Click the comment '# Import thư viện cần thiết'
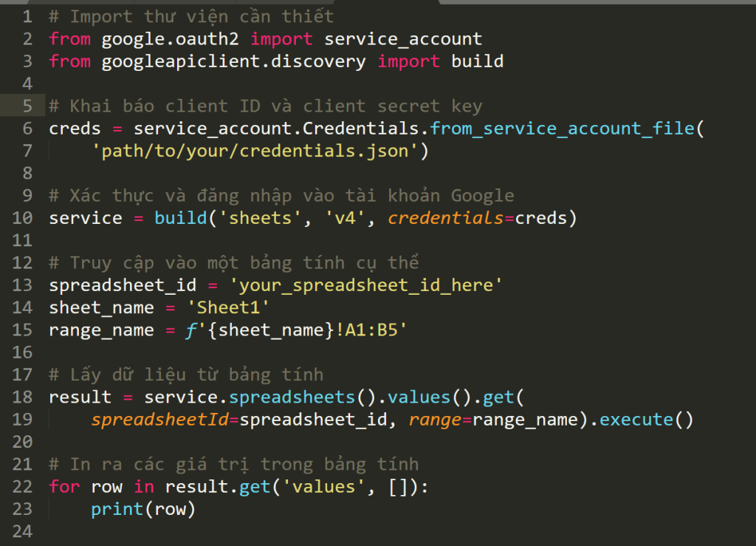 point(191,16)
